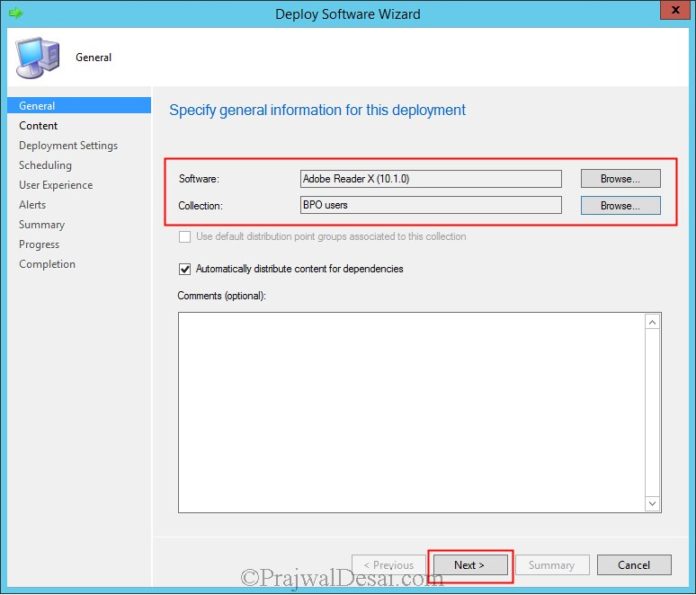Click the comments scrollbar down arrow
This screenshot has height=595, width=696.
(652, 503)
